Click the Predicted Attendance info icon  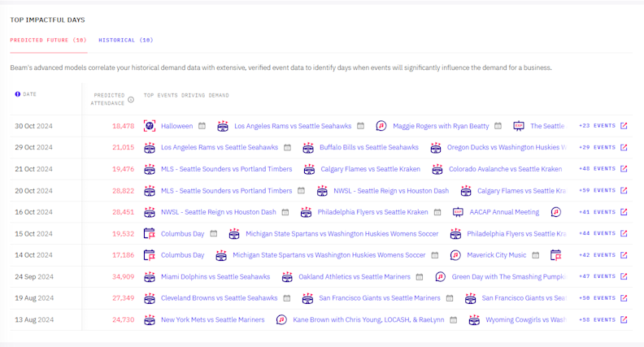coord(131,99)
